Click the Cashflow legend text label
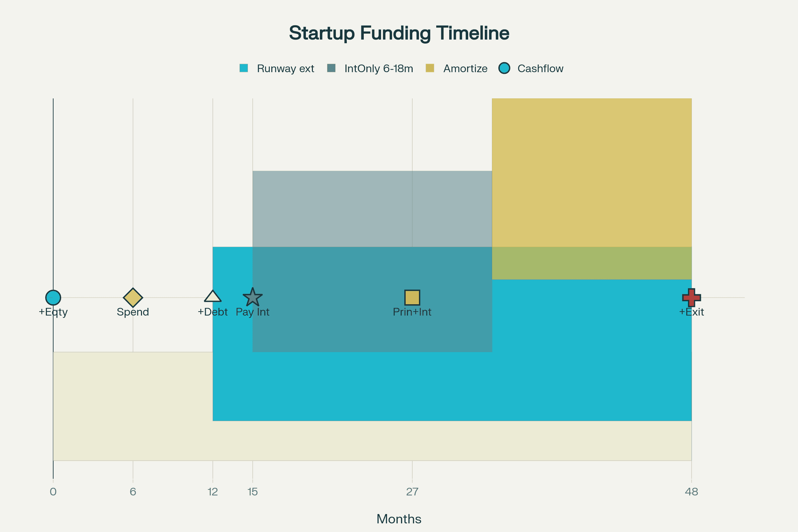798x532 pixels. pyautogui.click(x=540, y=68)
